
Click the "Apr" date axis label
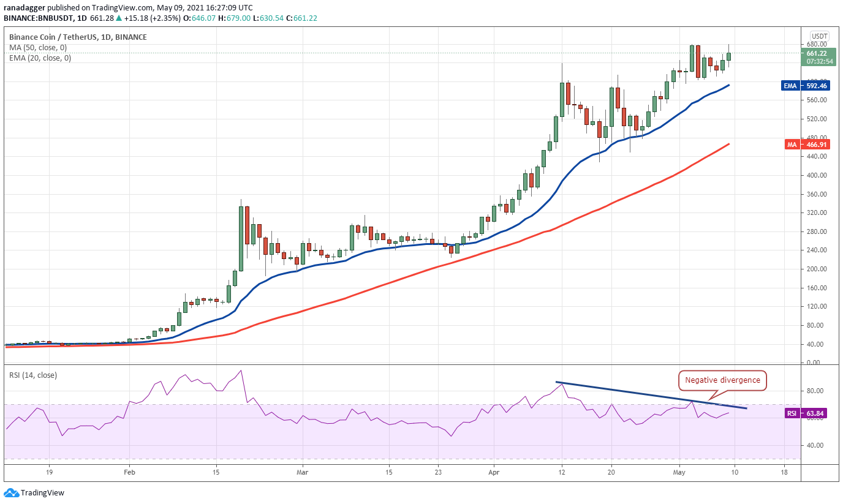(493, 473)
